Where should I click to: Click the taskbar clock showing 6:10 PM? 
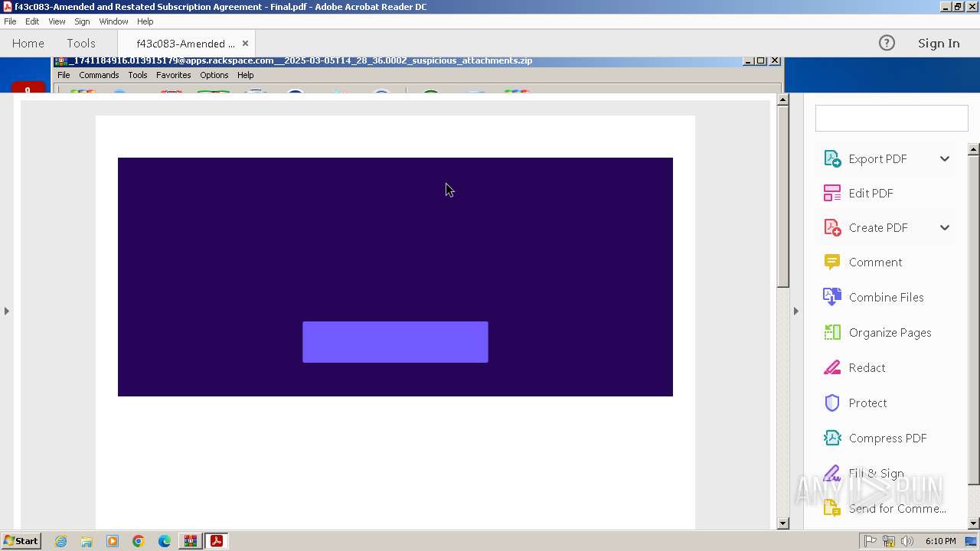coord(940,541)
